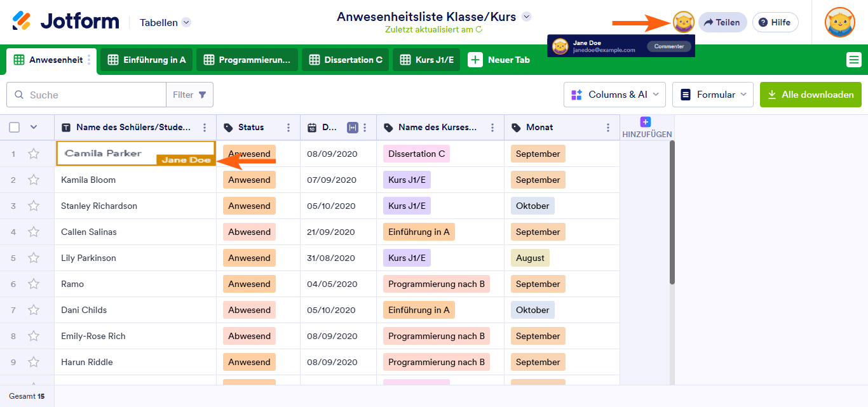Switch to the 'Dissertation C' tab
The width and height of the screenshot is (868, 407).
pyautogui.click(x=345, y=59)
